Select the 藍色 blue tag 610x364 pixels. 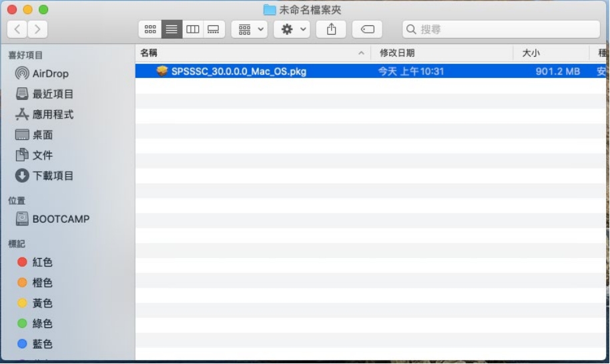pyautogui.click(x=35, y=344)
